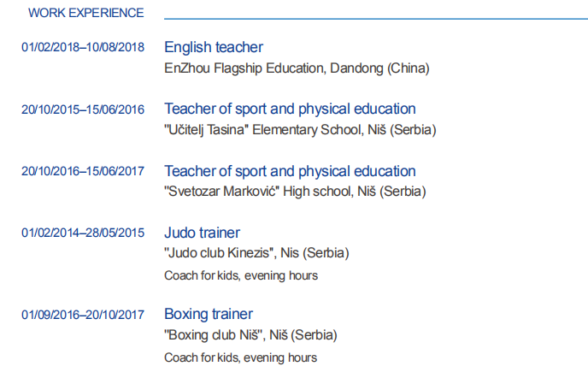Click the date range 20/10/2016–15/06/2017
Image resolution: width=588 pixels, height=372 pixels.
click(x=83, y=171)
